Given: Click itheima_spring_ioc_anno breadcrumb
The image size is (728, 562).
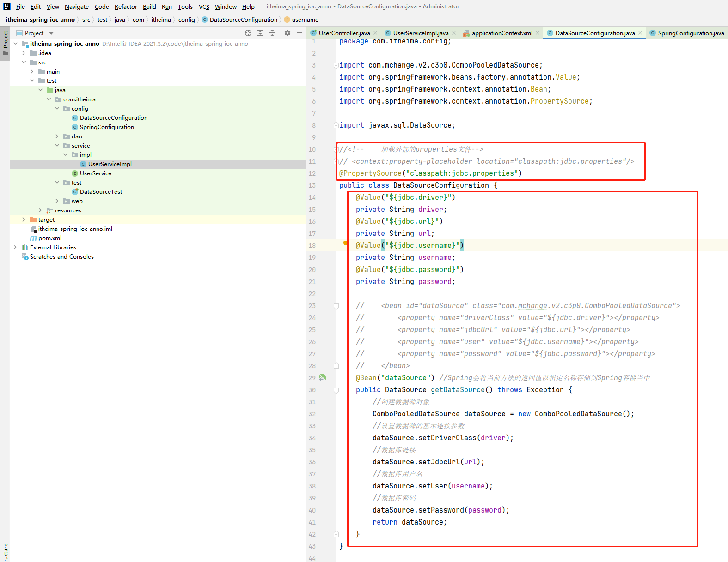Looking at the screenshot, I should click(x=40, y=19).
